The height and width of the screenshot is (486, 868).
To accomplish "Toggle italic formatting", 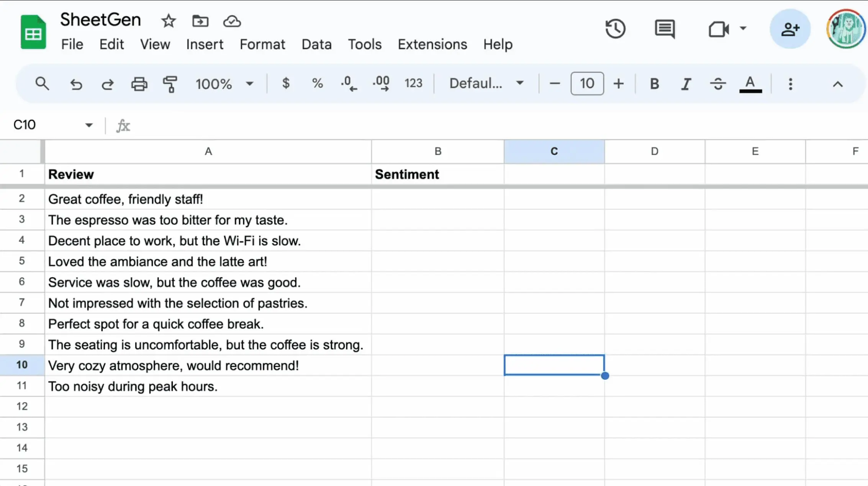I will (686, 83).
